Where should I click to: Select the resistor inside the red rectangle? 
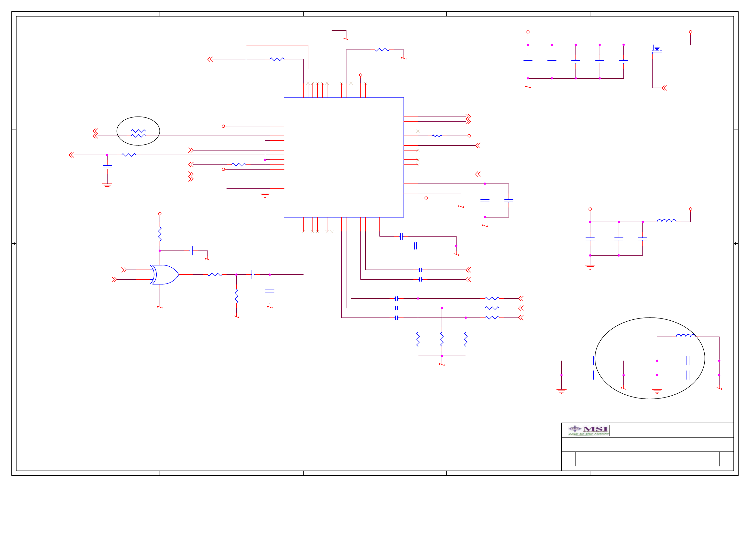(x=277, y=59)
